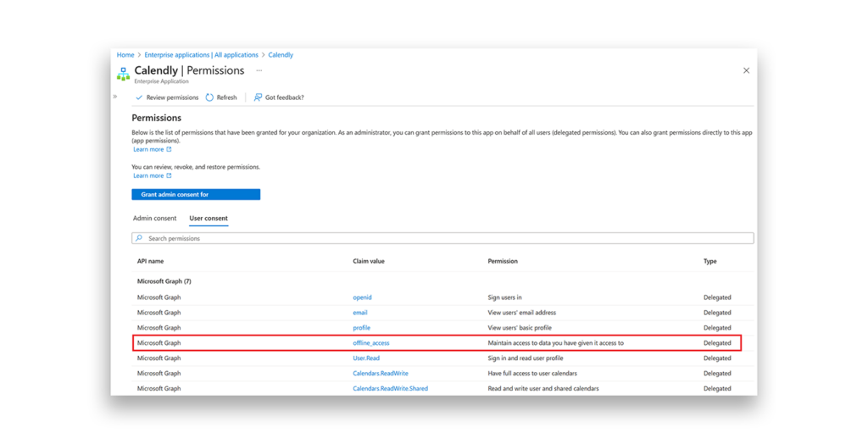The width and height of the screenshot is (868, 444).
Task: Sort by the API name column header
Action: [x=151, y=261]
